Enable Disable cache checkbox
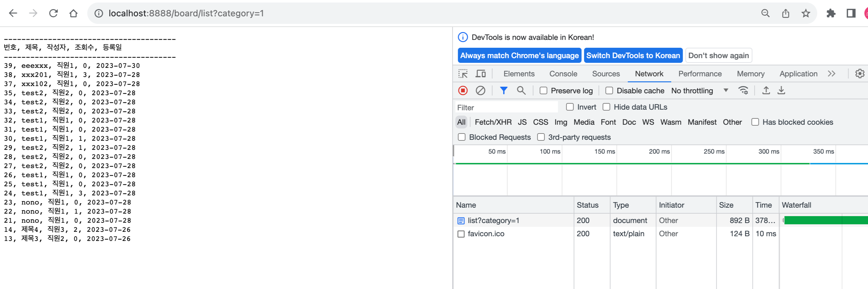This screenshot has width=868, height=289. coord(609,91)
